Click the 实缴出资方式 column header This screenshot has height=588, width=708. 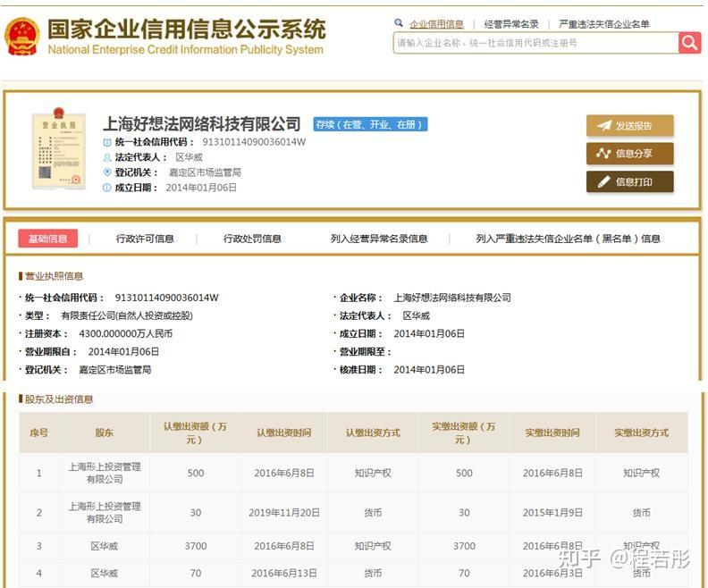pyautogui.click(x=641, y=433)
